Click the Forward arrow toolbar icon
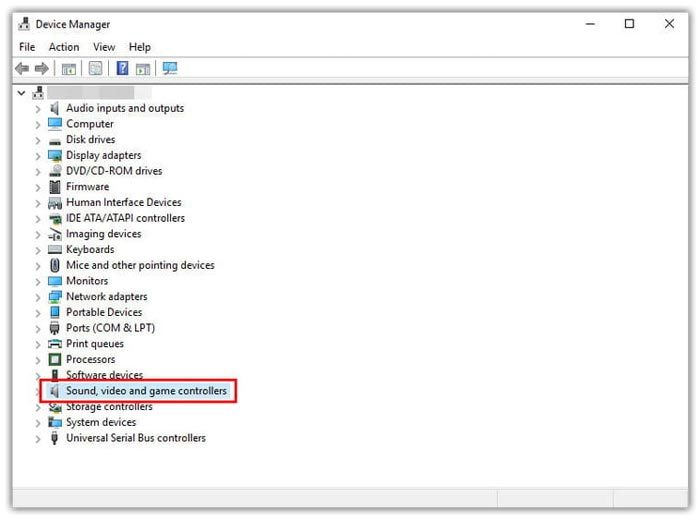Image resolution: width=700 pixels, height=520 pixels. (x=42, y=68)
